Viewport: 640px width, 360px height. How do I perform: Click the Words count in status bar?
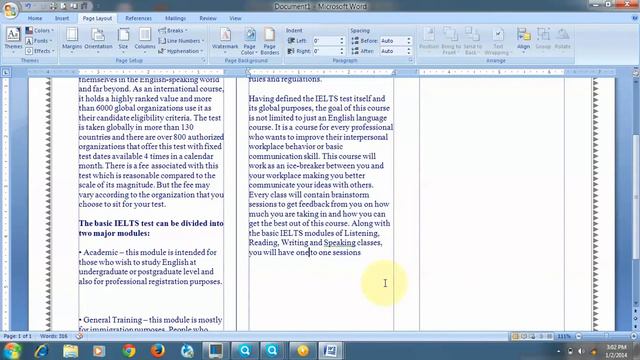pyautogui.click(x=53, y=336)
